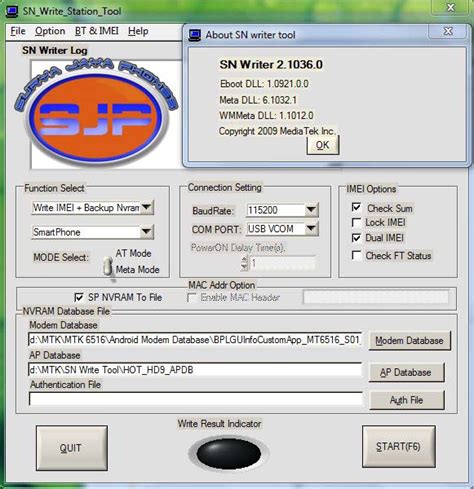Click the AP Database path field
This screenshot has width=474, height=489.
tap(195, 370)
